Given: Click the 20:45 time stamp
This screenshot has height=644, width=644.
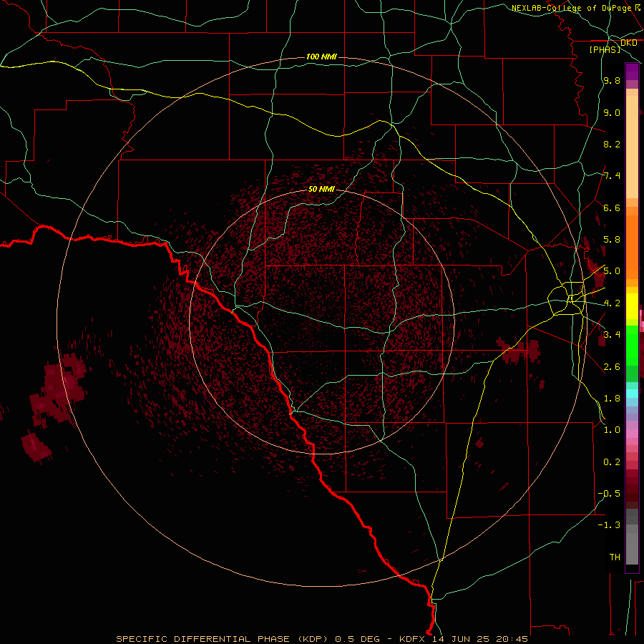Looking at the screenshot, I should (512, 639).
